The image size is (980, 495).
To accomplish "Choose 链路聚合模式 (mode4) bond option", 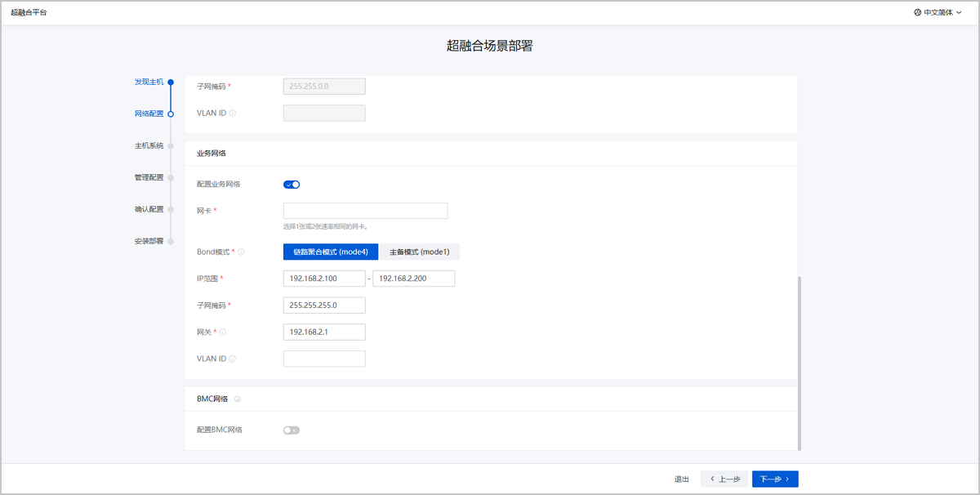I will coord(331,252).
